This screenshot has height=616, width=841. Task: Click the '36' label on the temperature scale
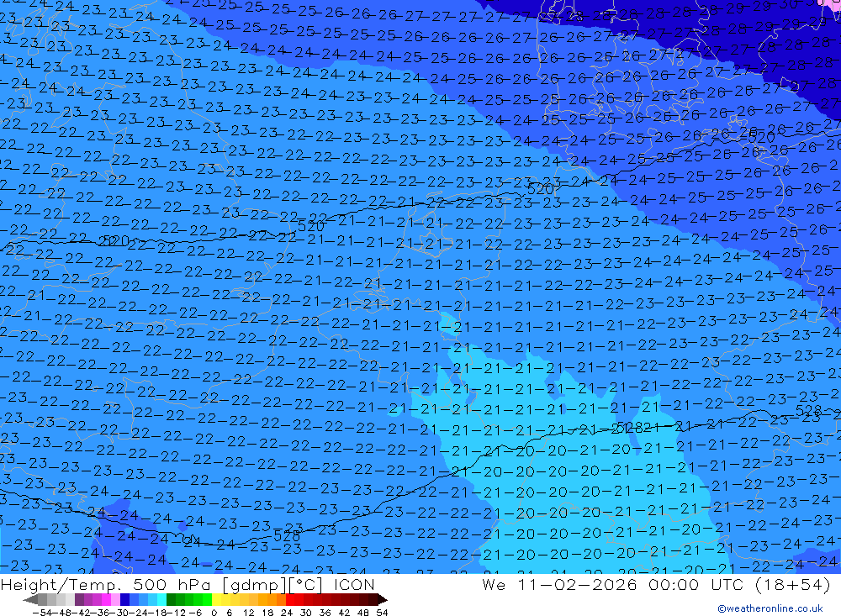tap(325, 613)
